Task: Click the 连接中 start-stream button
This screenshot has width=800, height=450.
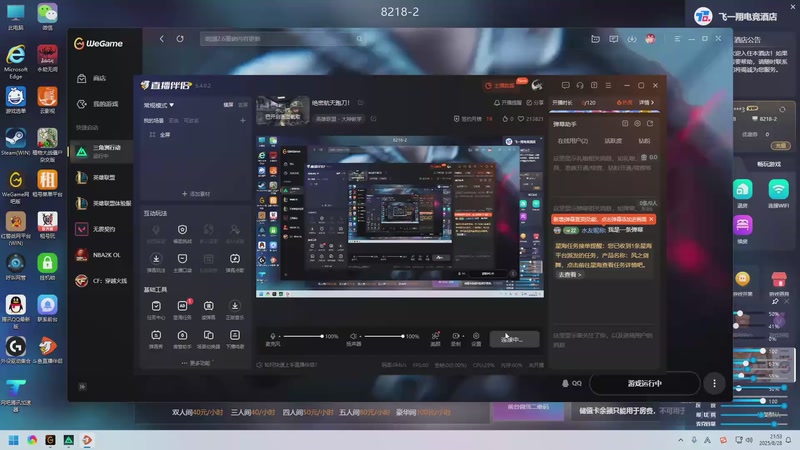Action: point(514,339)
